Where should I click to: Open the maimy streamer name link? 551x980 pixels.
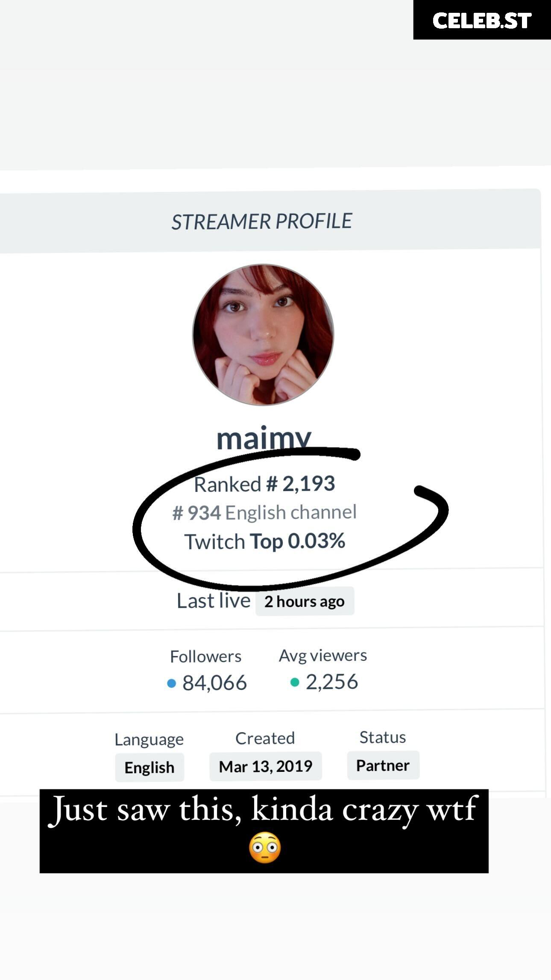264,438
